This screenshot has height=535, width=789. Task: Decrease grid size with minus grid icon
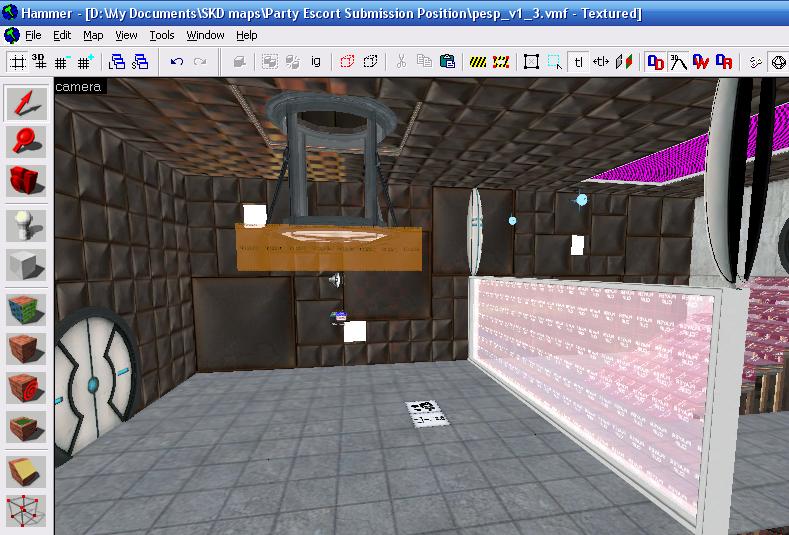62,62
